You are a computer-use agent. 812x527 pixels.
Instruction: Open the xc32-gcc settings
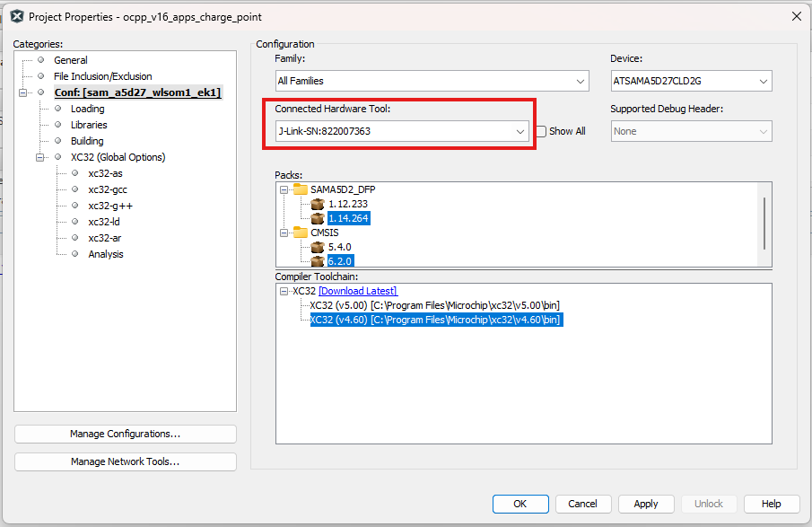107,189
